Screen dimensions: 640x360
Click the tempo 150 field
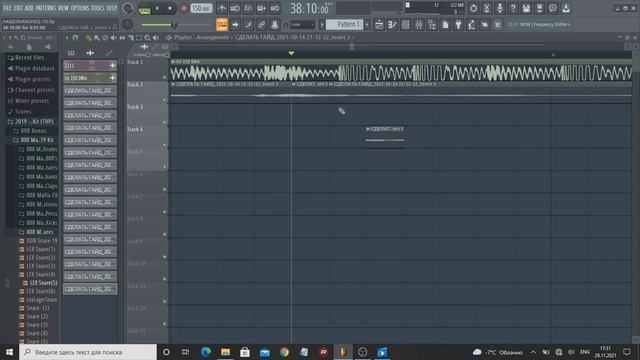201,8
